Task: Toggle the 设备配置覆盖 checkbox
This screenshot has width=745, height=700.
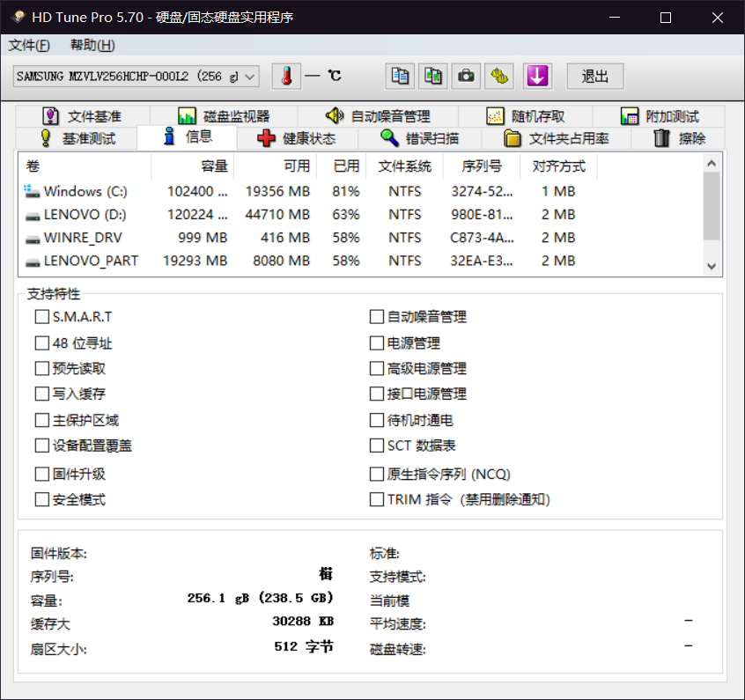Action: coord(41,446)
